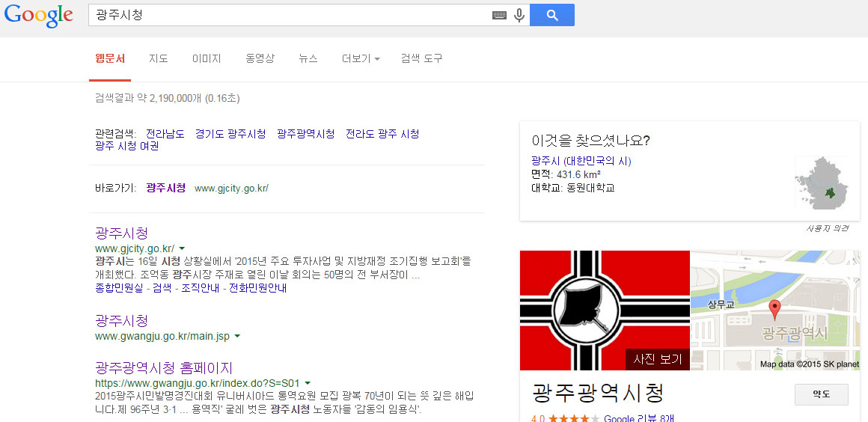Viewport: 868px width, 422px height.
Task: Open the 광주시청 result for gwangju.go.kr/main.jsp
Action: (x=121, y=321)
